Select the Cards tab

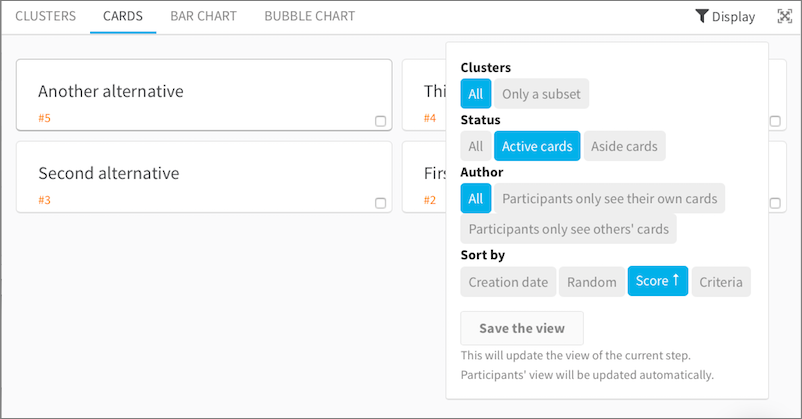[123, 16]
